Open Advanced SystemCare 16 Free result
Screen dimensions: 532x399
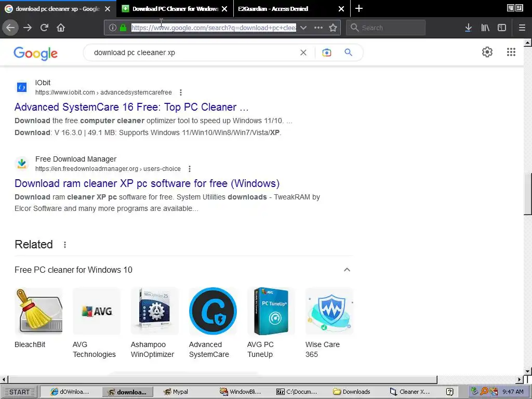[x=131, y=107]
